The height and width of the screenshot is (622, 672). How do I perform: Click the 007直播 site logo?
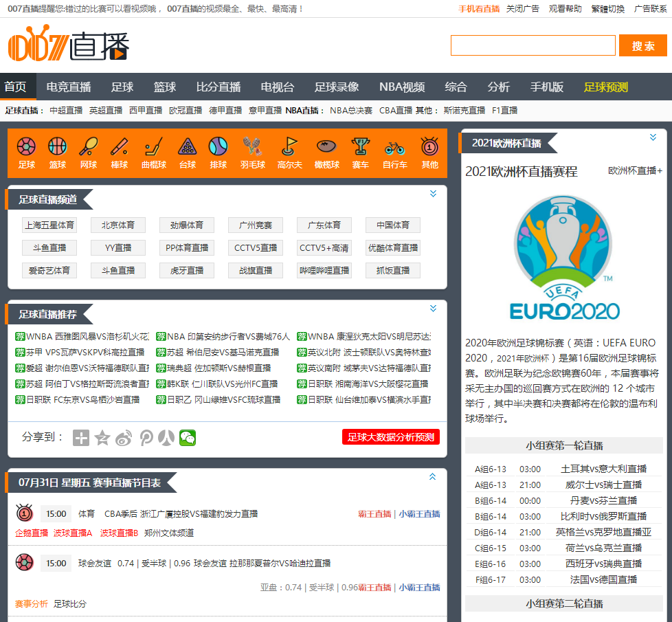[x=69, y=44]
